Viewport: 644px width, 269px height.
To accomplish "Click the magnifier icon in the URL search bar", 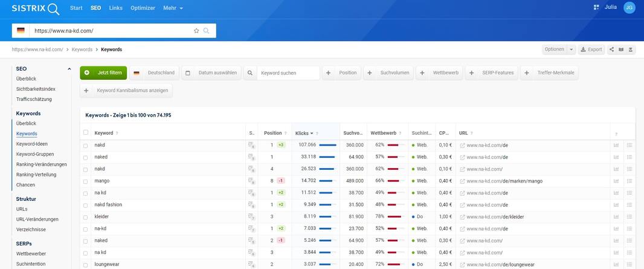I will tap(206, 30).
